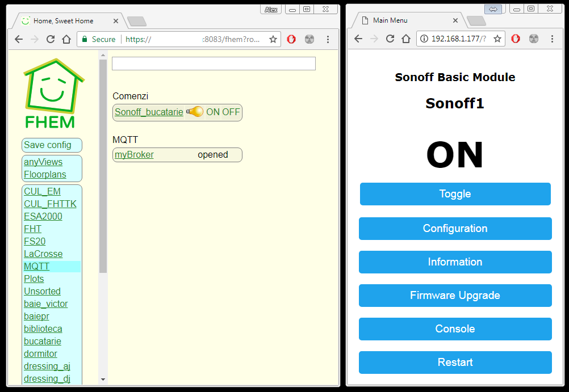
Task: Open the Sonoff Configuration page
Action: pos(455,228)
